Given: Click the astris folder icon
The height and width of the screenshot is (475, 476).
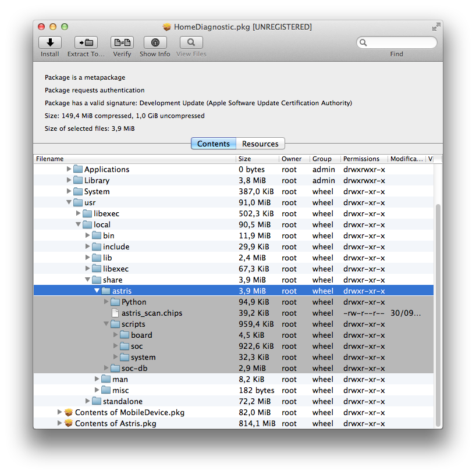Looking at the screenshot, I should pyautogui.click(x=106, y=291).
